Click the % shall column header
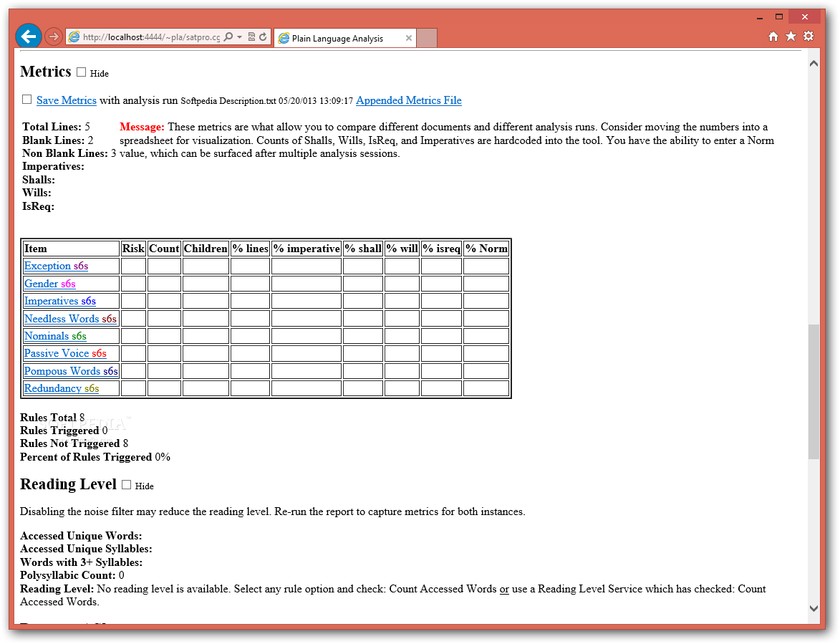Screen dimensions: 840x644 (363, 249)
